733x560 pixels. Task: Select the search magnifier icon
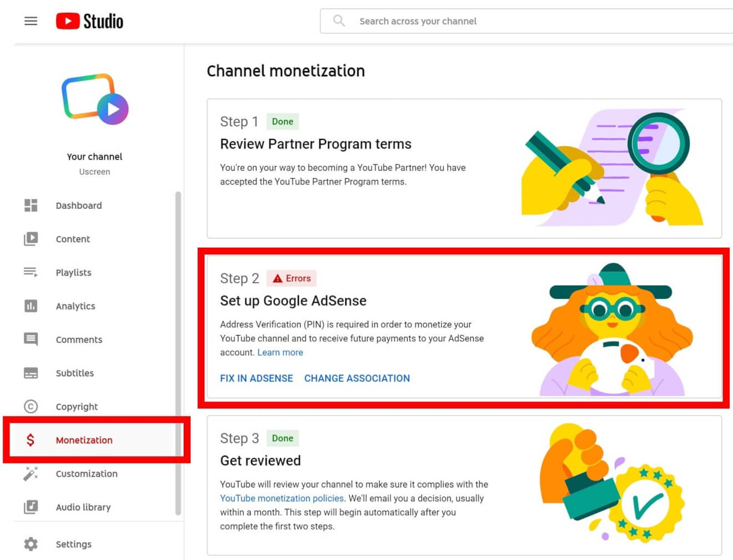339,21
